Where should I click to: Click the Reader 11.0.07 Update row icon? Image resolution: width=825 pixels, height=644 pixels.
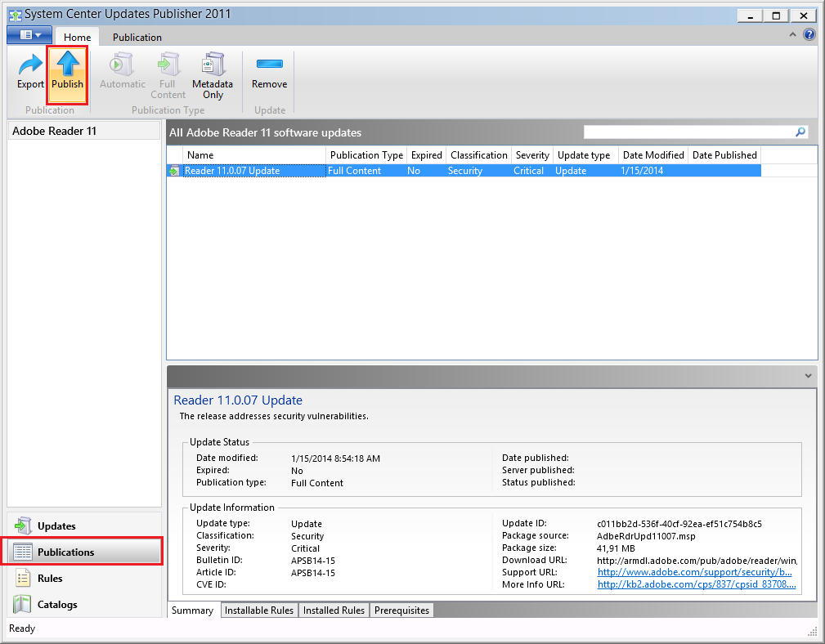pos(174,171)
